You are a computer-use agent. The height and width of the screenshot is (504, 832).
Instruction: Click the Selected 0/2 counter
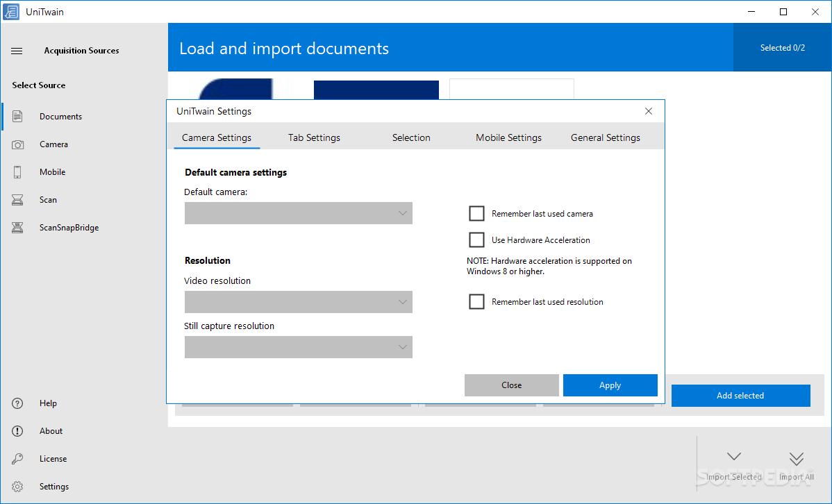782,48
